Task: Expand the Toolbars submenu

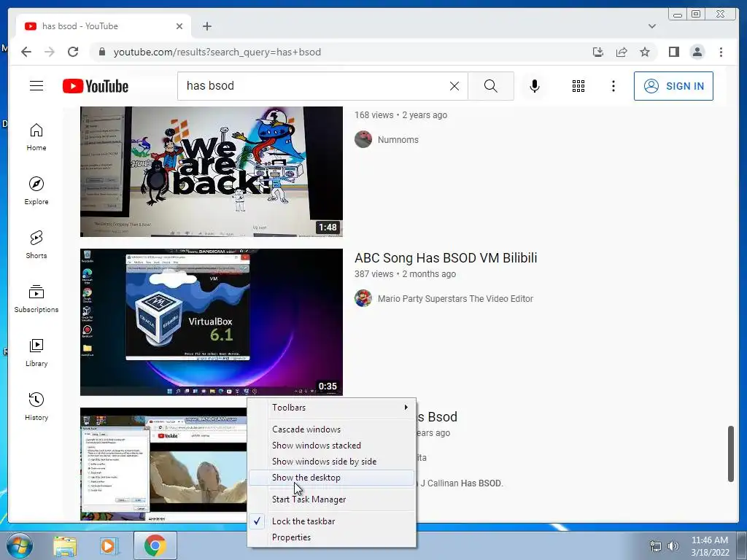Action: 332,407
